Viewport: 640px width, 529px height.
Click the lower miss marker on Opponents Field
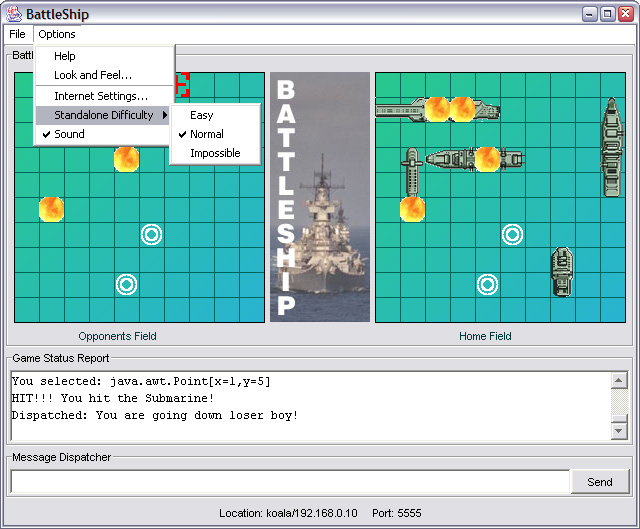pos(127,285)
